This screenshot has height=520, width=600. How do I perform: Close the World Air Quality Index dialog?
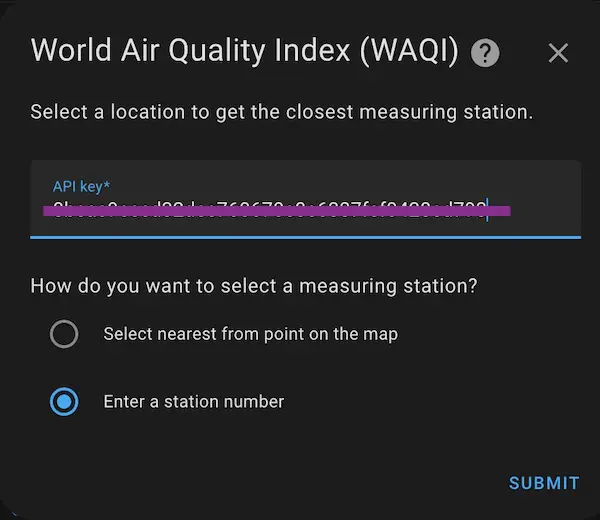coord(558,53)
